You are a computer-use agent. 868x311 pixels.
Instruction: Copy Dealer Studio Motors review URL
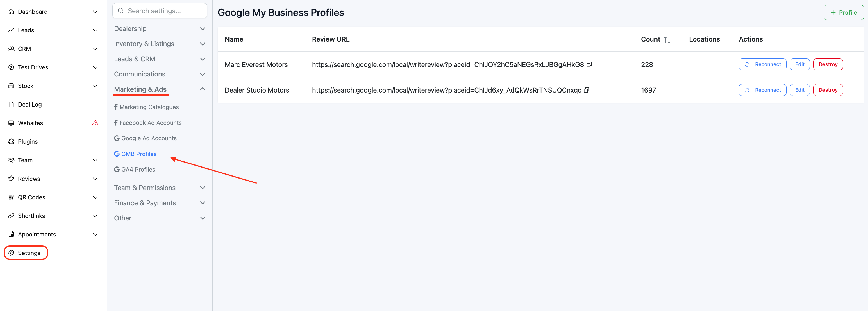click(x=586, y=90)
